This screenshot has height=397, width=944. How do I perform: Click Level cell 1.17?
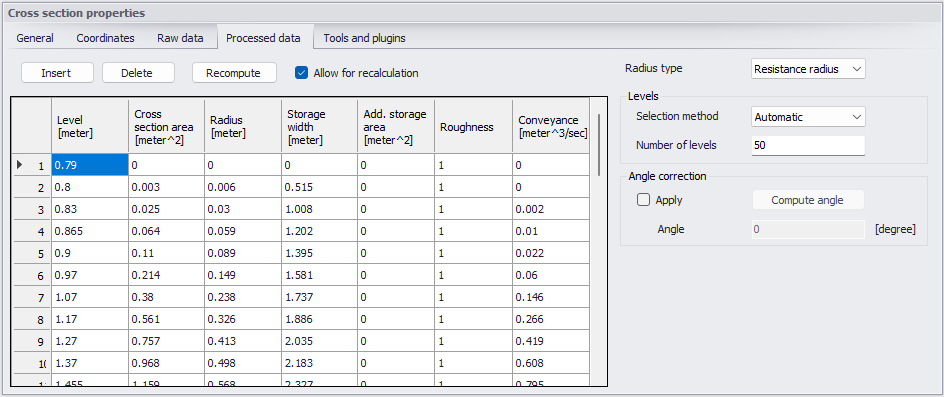point(90,319)
